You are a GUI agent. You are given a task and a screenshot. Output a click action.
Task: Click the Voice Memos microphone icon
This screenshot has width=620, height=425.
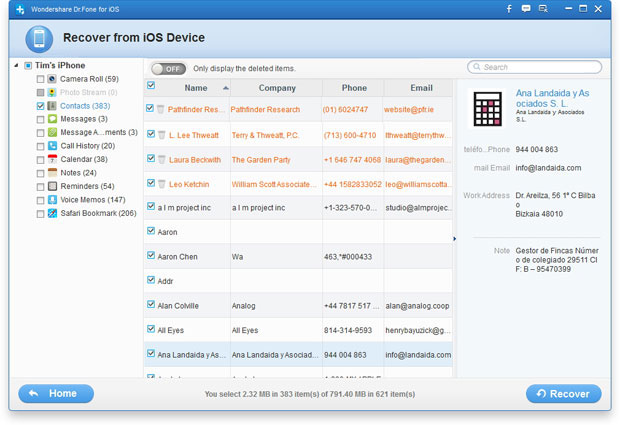tap(52, 200)
